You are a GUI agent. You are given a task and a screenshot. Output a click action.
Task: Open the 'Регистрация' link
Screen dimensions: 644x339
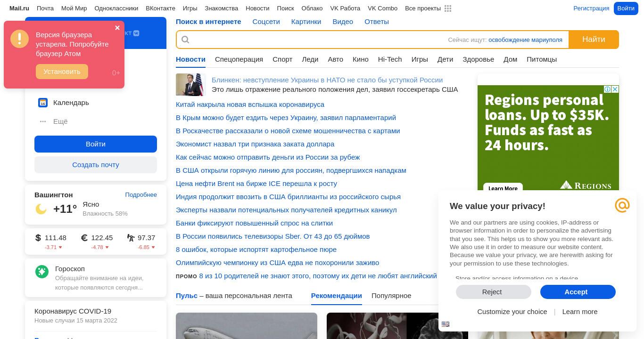591,8
